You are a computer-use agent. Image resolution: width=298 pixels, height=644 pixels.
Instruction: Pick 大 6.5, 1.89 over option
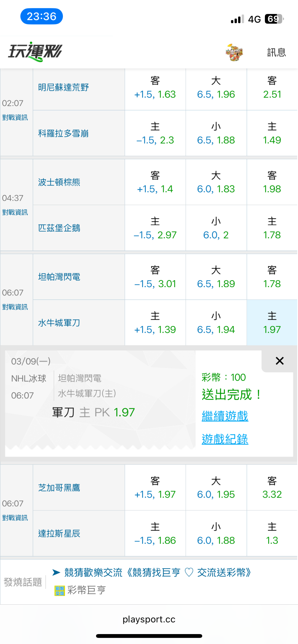(x=216, y=277)
